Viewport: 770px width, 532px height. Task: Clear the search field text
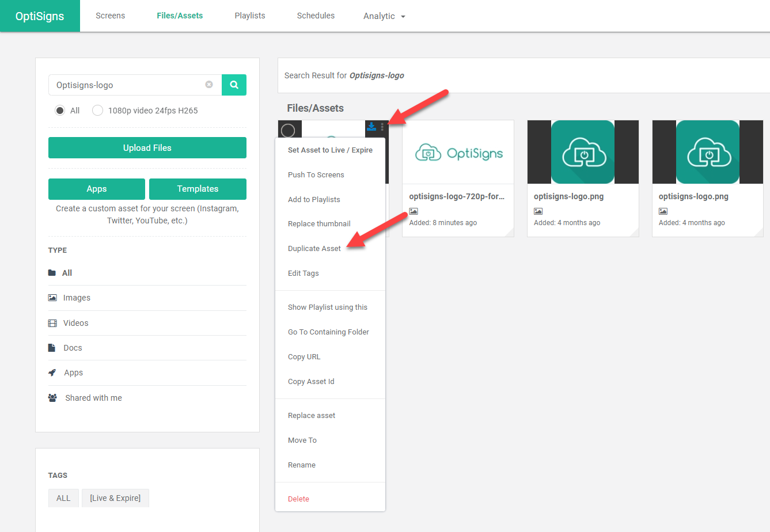tap(209, 85)
